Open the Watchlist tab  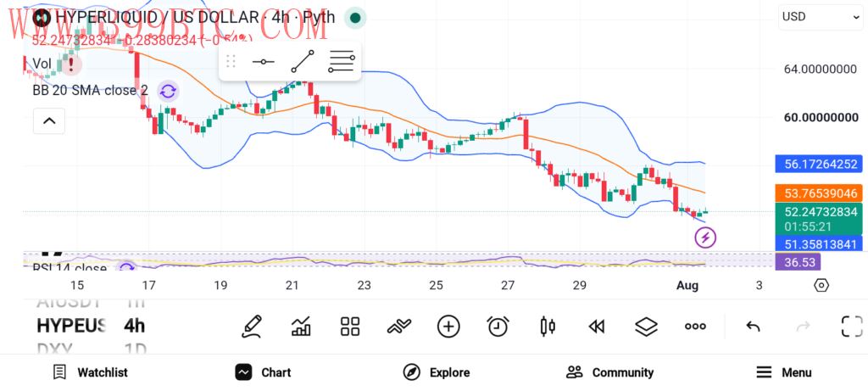tap(90, 372)
